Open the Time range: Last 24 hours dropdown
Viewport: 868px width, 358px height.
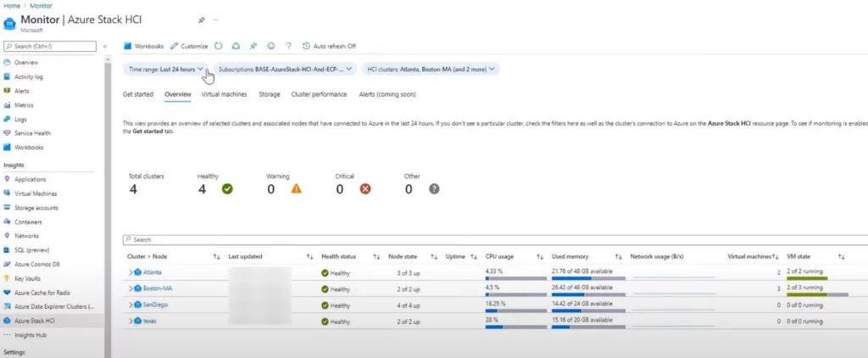[x=165, y=70]
